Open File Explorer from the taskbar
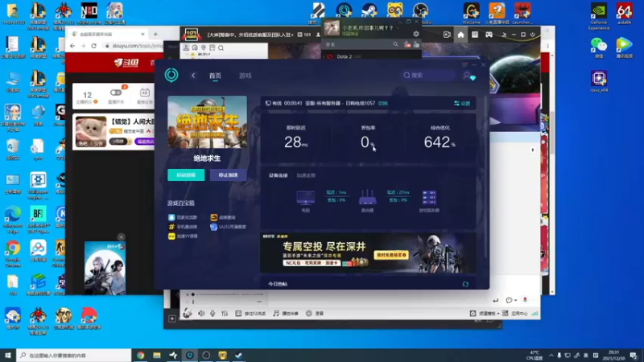 coord(157,355)
